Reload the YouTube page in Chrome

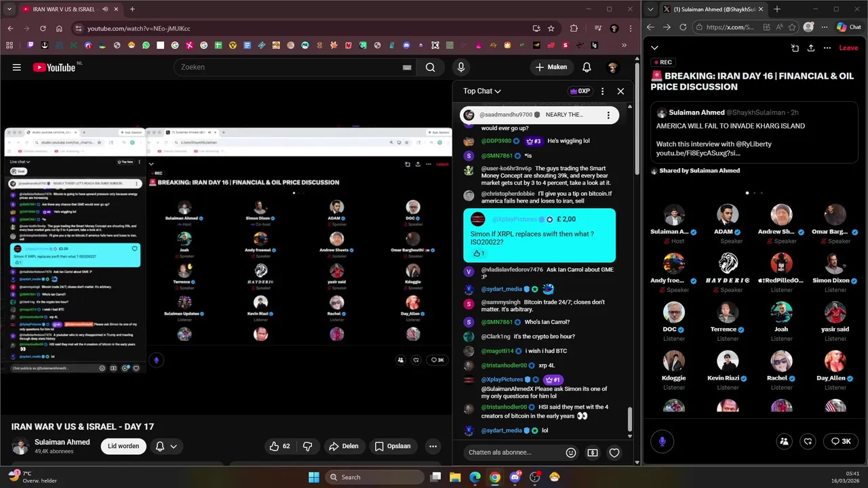click(x=43, y=28)
